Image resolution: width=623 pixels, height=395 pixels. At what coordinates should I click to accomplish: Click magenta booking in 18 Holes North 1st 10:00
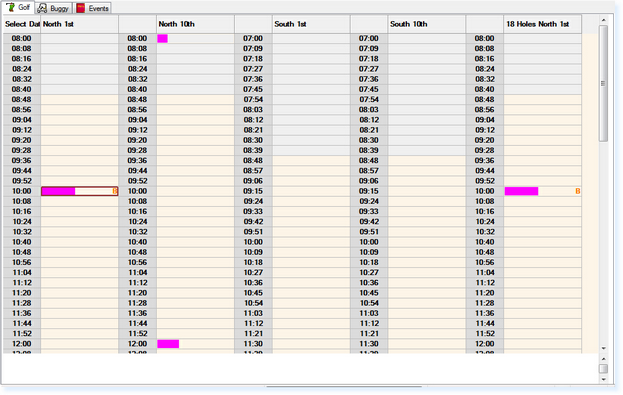tap(521, 192)
